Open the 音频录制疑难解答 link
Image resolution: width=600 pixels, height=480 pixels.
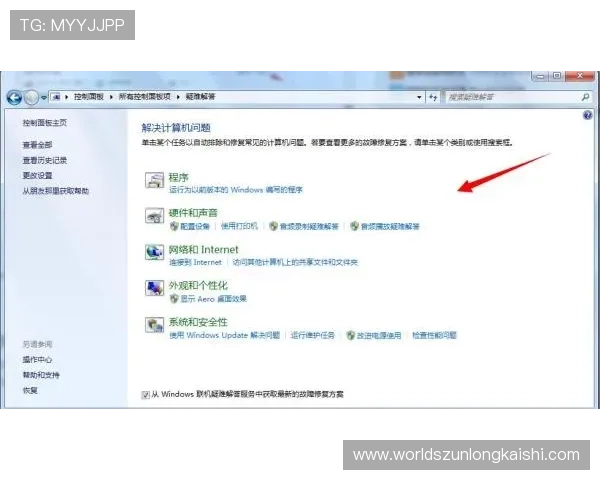pos(309,227)
